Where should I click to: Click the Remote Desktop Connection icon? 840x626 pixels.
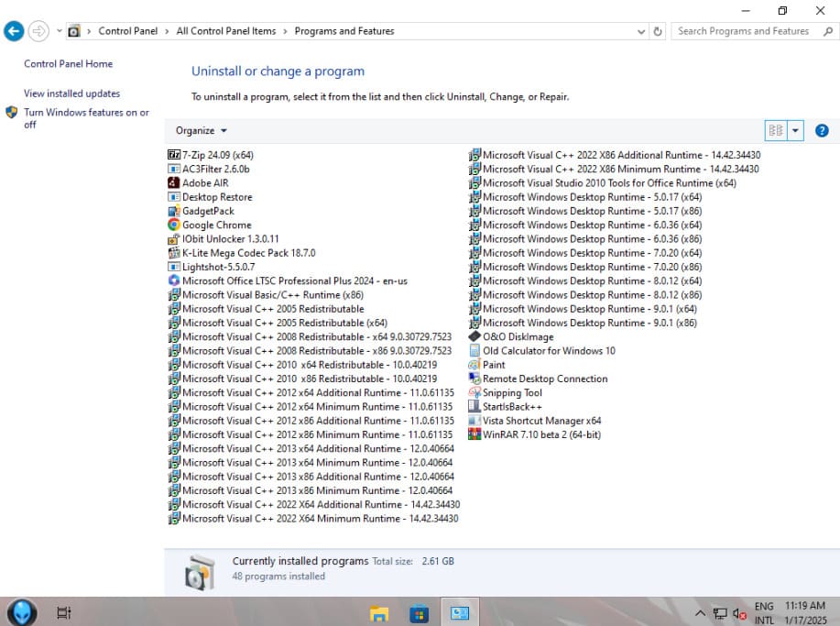pos(475,379)
